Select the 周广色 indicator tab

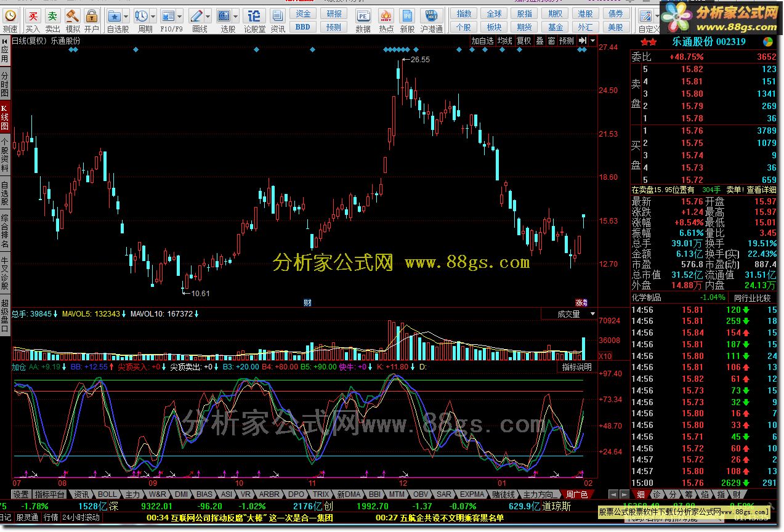coord(576,494)
